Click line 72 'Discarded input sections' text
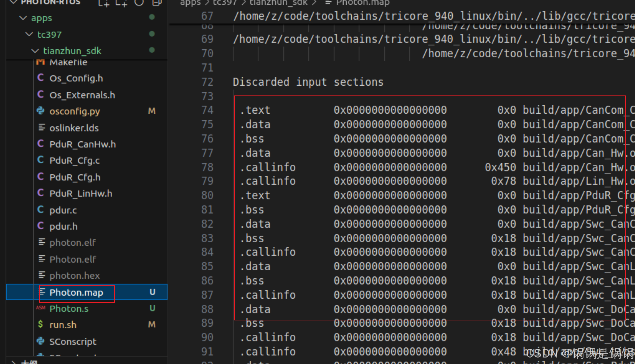 pos(308,82)
